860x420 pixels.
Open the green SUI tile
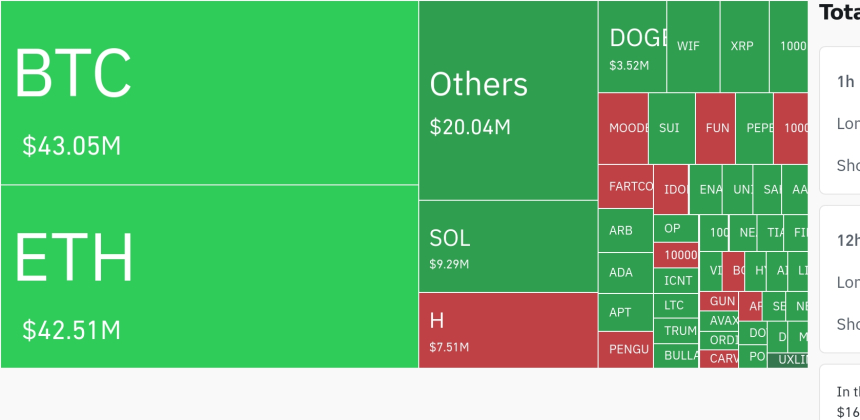pyautogui.click(x=671, y=128)
